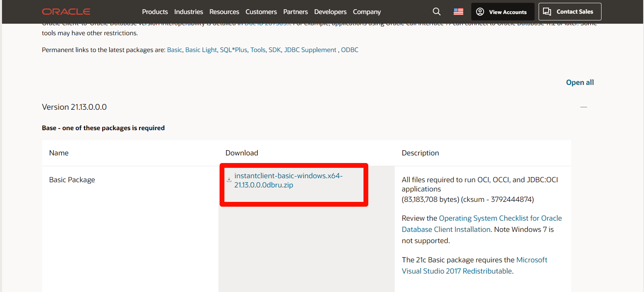Open the Company menu

click(367, 12)
